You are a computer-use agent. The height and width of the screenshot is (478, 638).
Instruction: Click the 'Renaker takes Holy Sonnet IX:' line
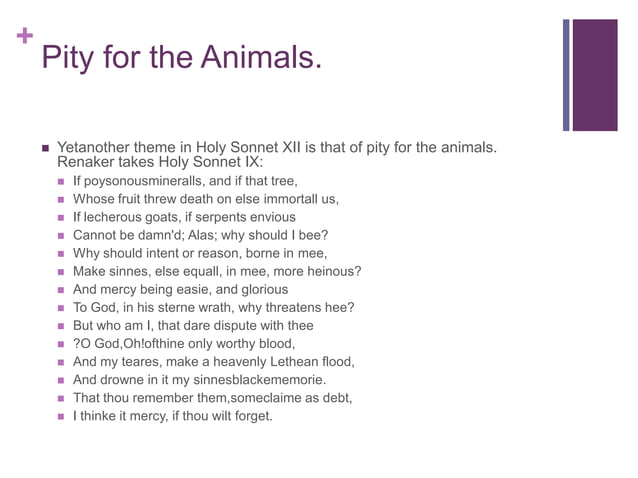tap(160, 161)
